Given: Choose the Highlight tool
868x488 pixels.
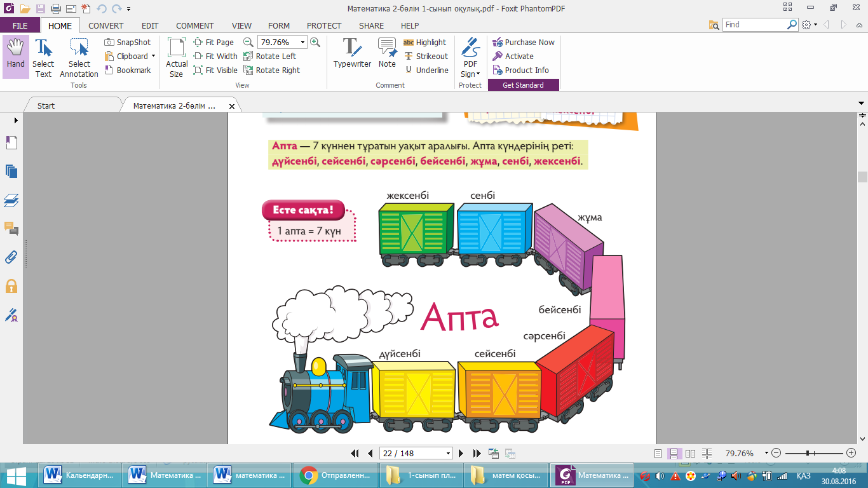Looking at the screenshot, I should tap(425, 43).
